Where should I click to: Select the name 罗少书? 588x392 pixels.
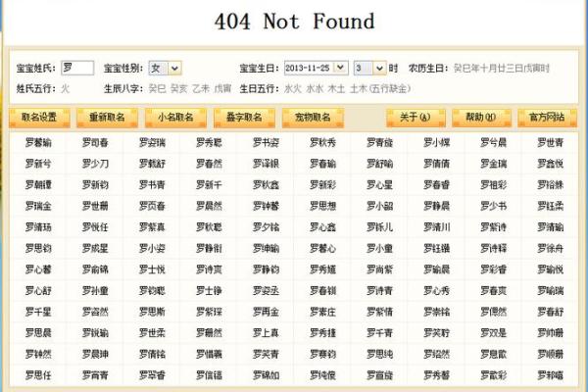coord(494,206)
